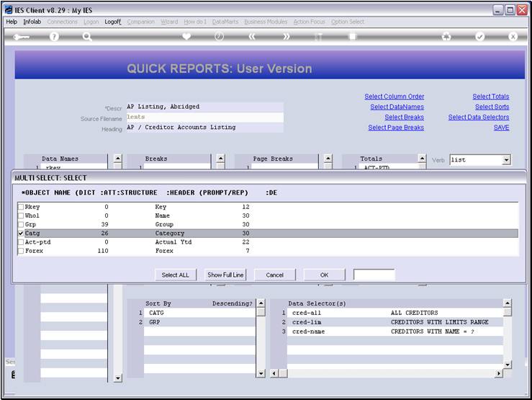Click Data Selector scroll-up arrow
This screenshot has height=400, width=532.
pyautogui.click(x=508, y=303)
